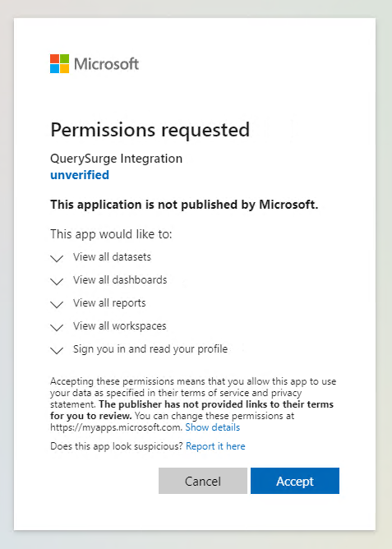Open the blue unverified publisher link
This screenshot has height=549, width=392.
(80, 175)
